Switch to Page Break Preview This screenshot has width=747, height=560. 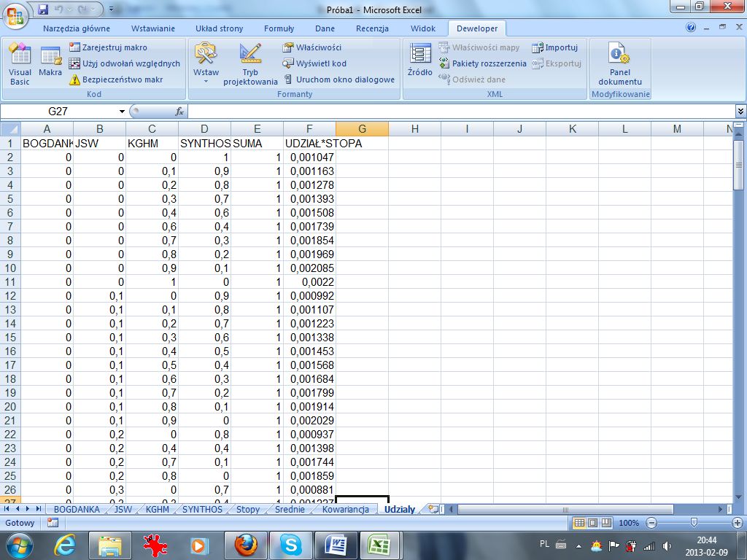click(x=606, y=523)
